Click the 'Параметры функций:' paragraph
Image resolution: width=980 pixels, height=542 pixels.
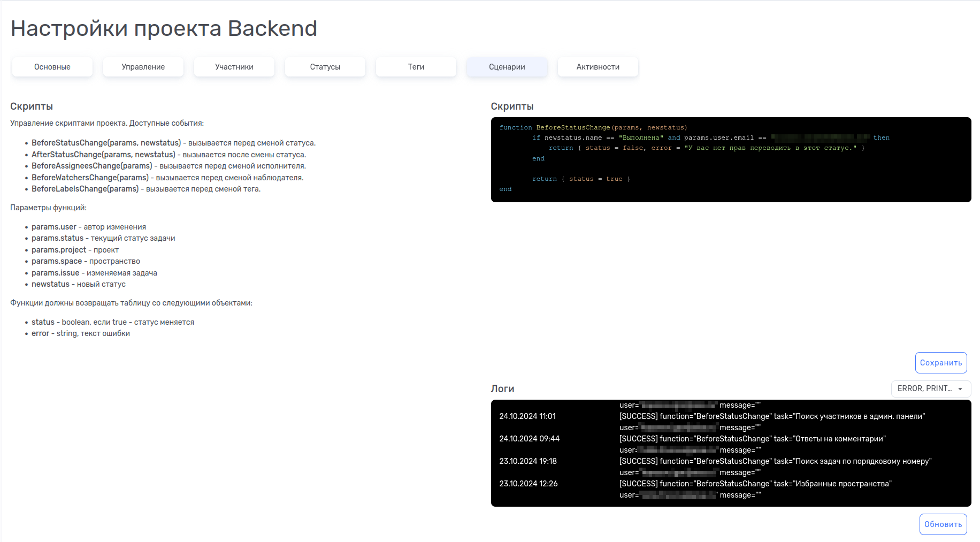(48, 208)
